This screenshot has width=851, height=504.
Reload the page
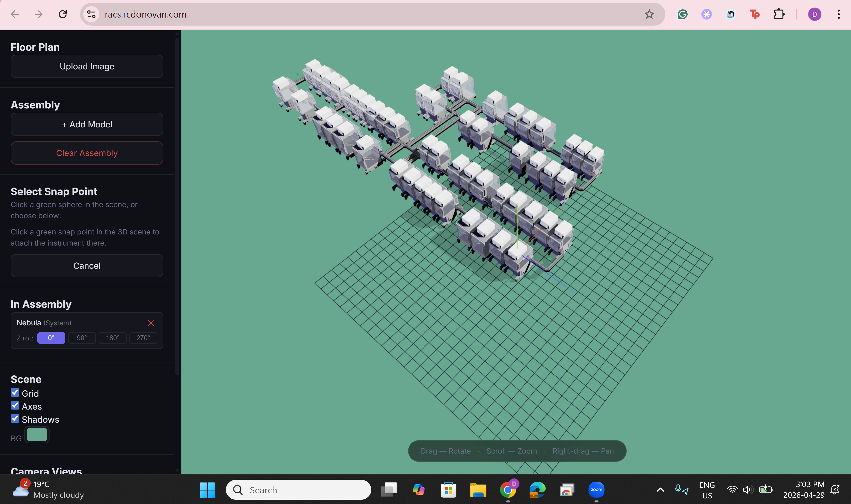pyautogui.click(x=62, y=14)
